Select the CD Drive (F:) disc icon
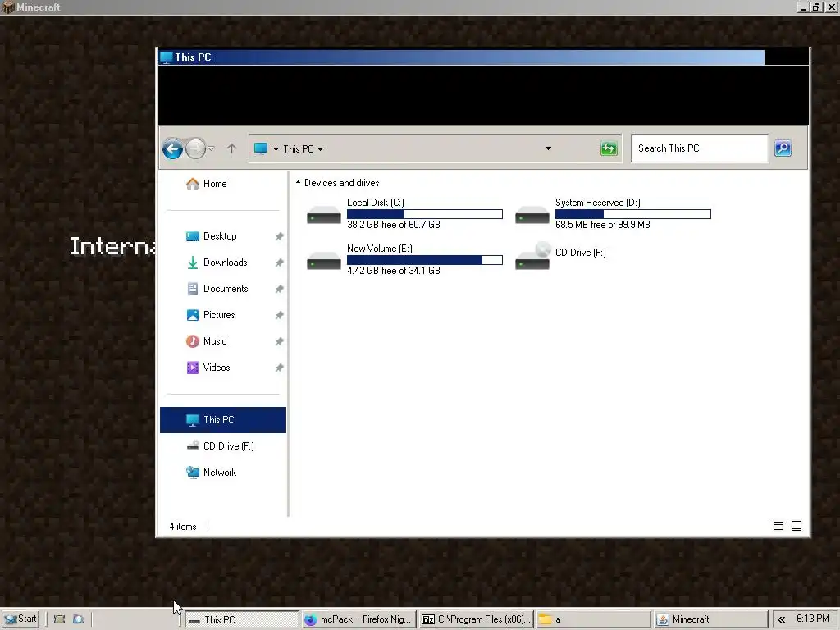Image resolution: width=840 pixels, height=630 pixels. 532,256
